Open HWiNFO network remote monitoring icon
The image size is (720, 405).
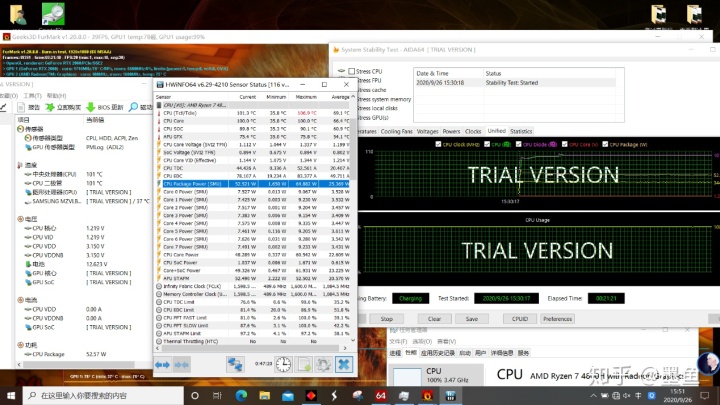pos(235,365)
